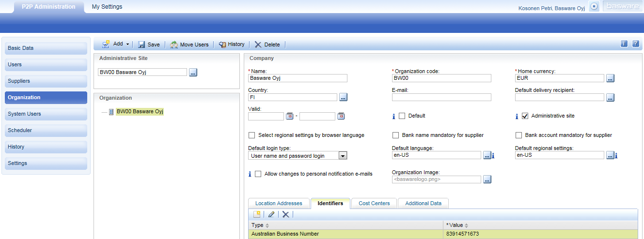Click the E-mail input field
Viewport: 644px width, 239px height.
[x=441, y=97]
